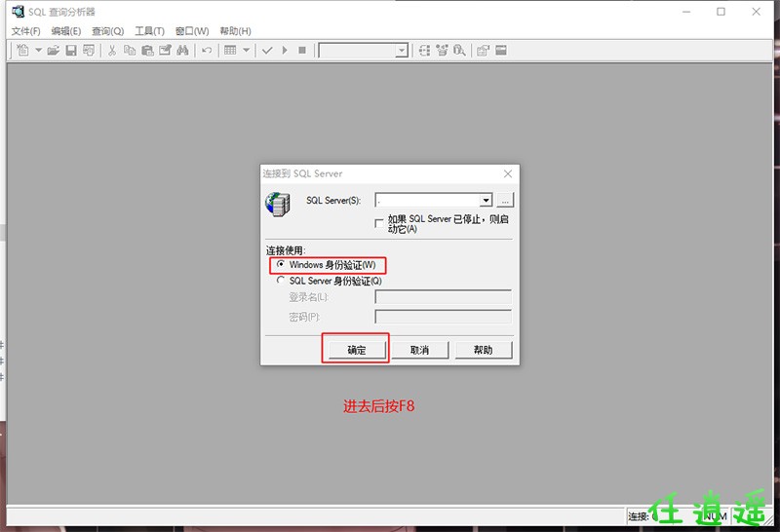This screenshot has height=532, width=780.
Task: Click the 确定 button in dialog
Action: click(x=356, y=350)
